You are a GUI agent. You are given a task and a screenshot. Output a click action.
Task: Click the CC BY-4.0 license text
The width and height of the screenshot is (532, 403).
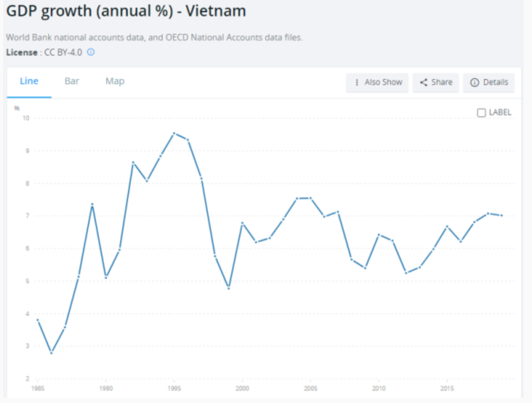click(63, 53)
